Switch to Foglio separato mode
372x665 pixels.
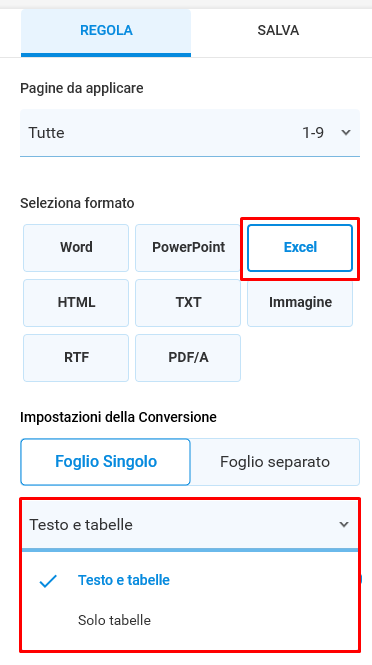275,462
